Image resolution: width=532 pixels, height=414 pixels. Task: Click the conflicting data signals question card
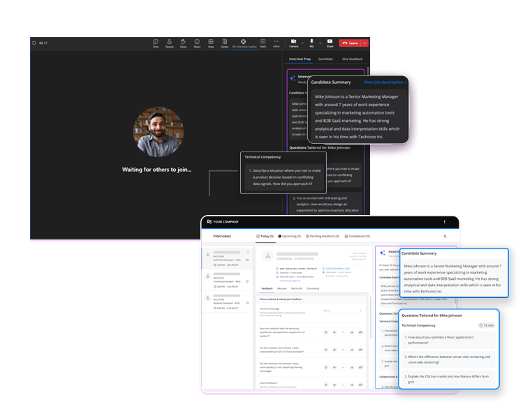pyautogui.click(x=283, y=177)
